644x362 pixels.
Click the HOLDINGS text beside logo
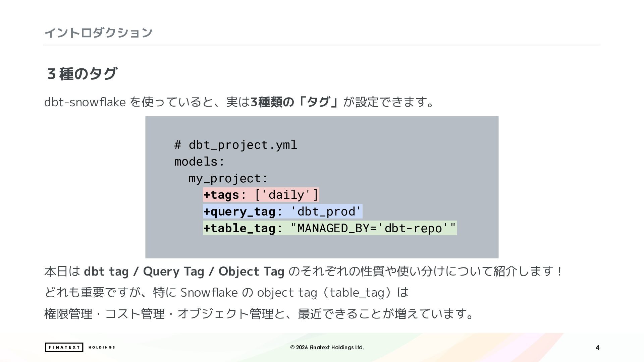(102, 347)
